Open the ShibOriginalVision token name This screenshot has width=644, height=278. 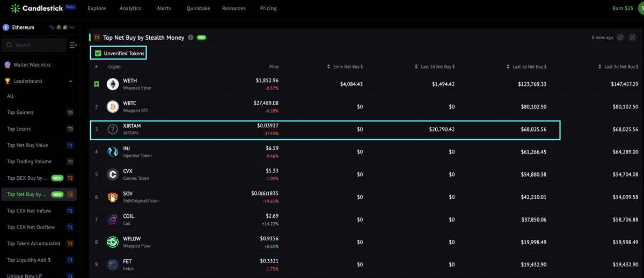[x=141, y=201]
